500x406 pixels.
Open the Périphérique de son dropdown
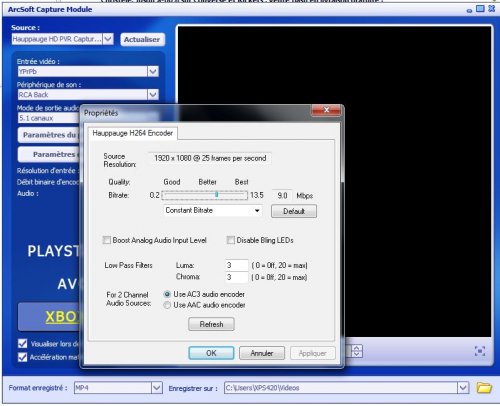153,95
